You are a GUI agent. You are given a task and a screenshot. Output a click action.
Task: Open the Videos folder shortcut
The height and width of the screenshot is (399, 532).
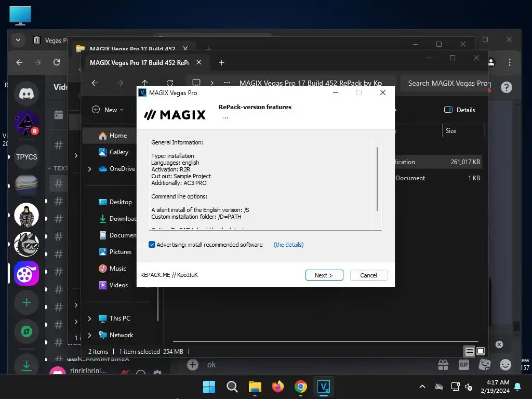(113, 285)
